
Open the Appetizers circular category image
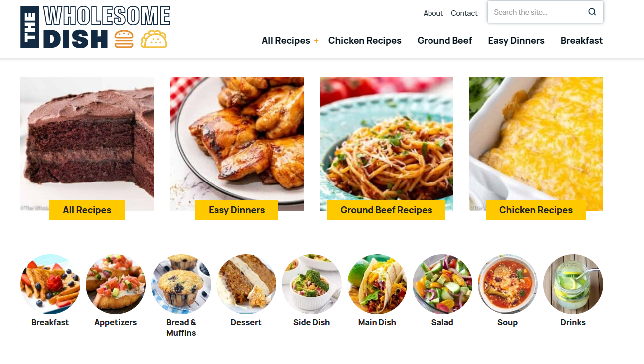pyautogui.click(x=116, y=284)
